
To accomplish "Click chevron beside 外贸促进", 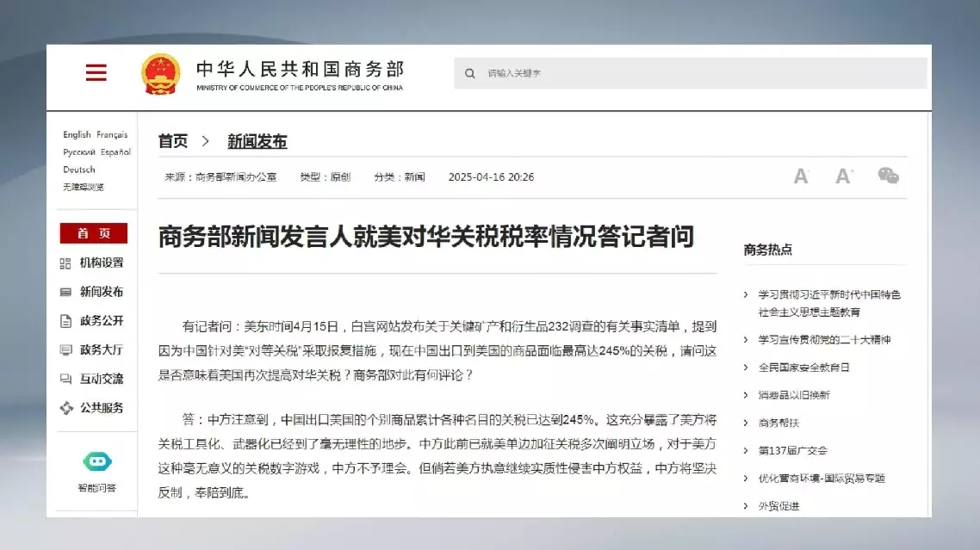I will [x=746, y=505].
